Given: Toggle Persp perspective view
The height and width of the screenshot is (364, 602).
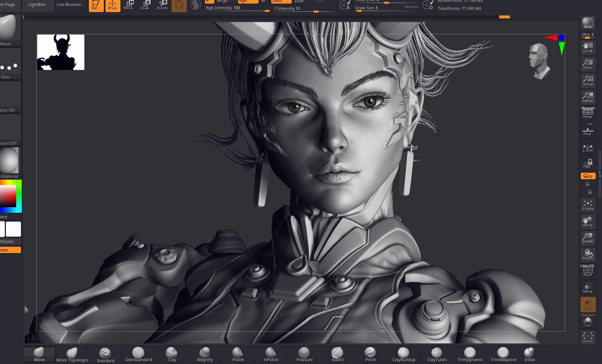Looking at the screenshot, I should 588,113.
